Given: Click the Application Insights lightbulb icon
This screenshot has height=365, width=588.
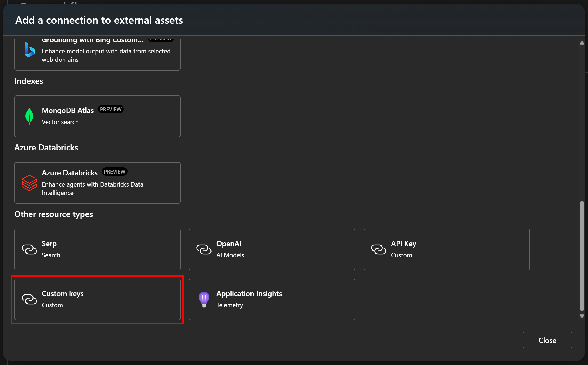Looking at the screenshot, I should (x=204, y=299).
